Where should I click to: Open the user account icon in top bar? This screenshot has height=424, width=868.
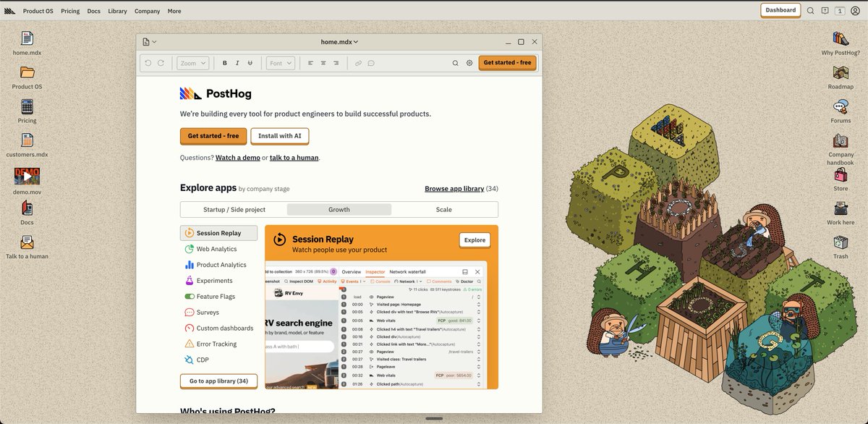tap(856, 11)
